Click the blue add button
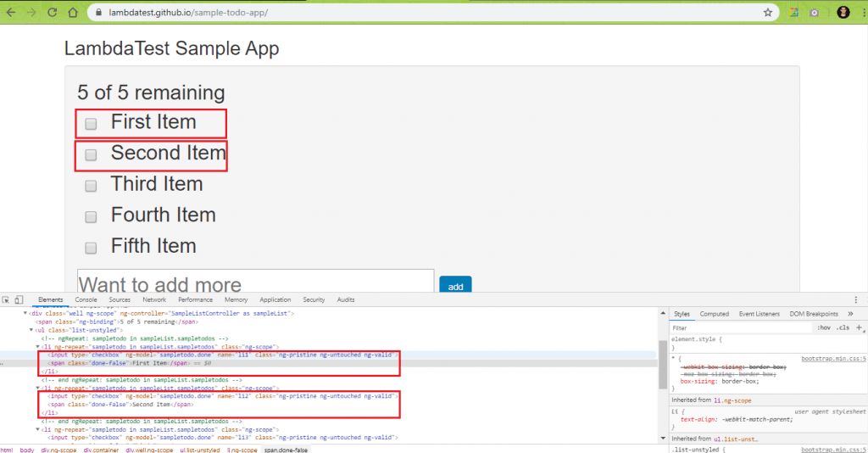Image resolution: width=868 pixels, height=453 pixels. click(455, 285)
